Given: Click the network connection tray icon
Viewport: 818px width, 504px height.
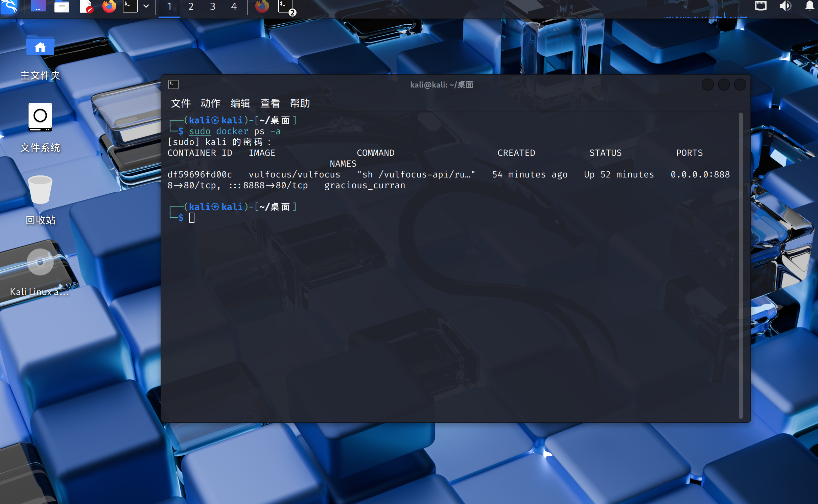Looking at the screenshot, I should tap(761, 6).
